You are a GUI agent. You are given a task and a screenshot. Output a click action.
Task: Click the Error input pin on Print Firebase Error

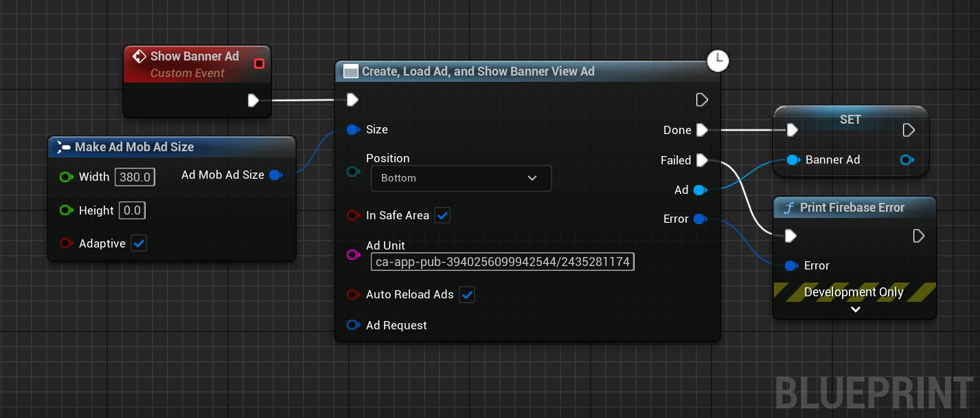point(791,265)
